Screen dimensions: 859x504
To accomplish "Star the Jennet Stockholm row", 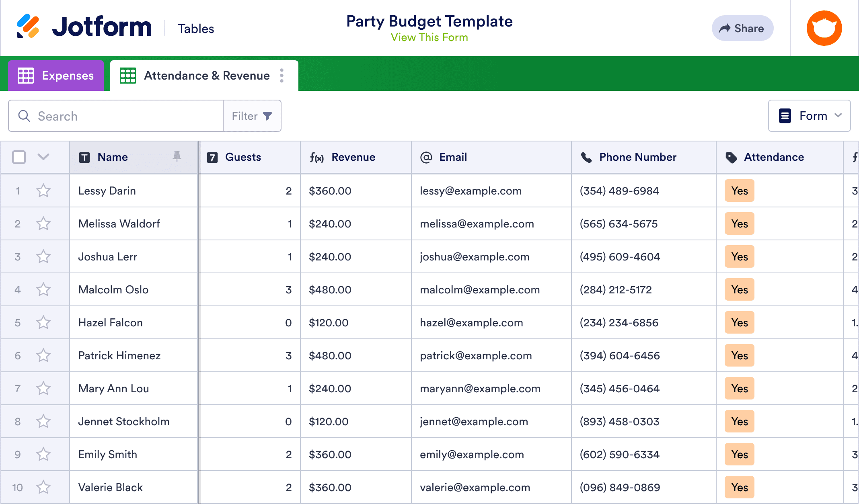I will pos(43,421).
